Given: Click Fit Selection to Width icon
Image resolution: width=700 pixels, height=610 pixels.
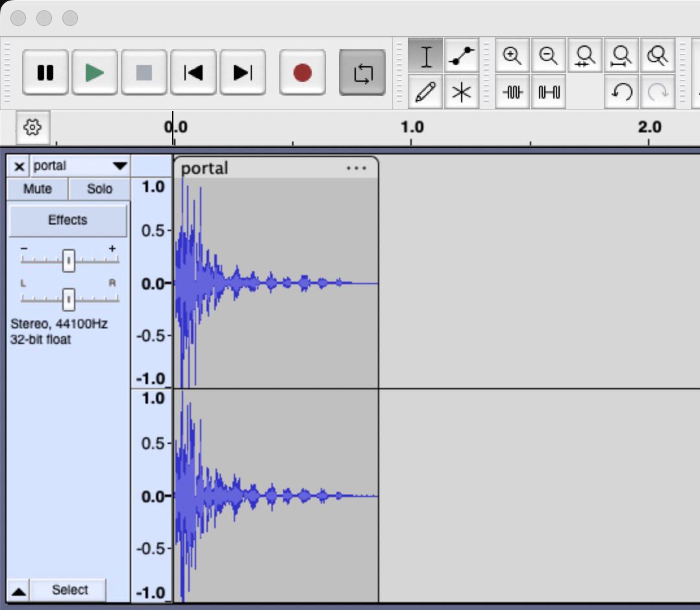Looking at the screenshot, I should pos(585,56).
